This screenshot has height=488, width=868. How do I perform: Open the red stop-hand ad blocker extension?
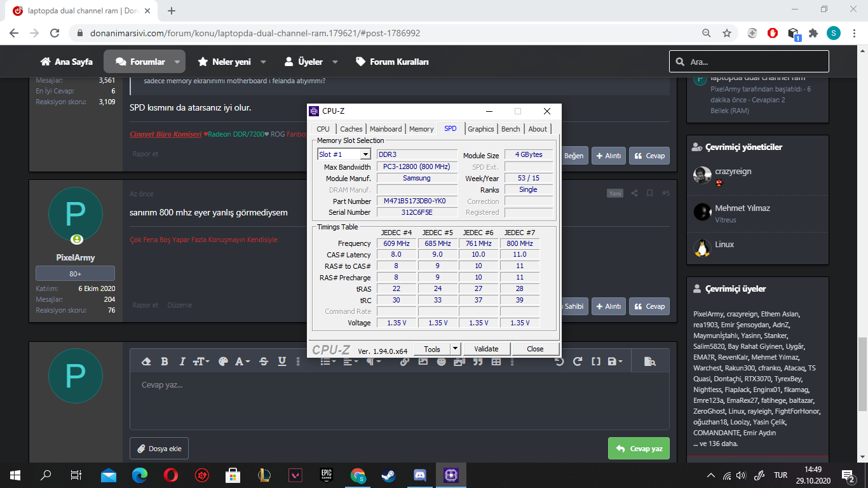click(773, 33)
